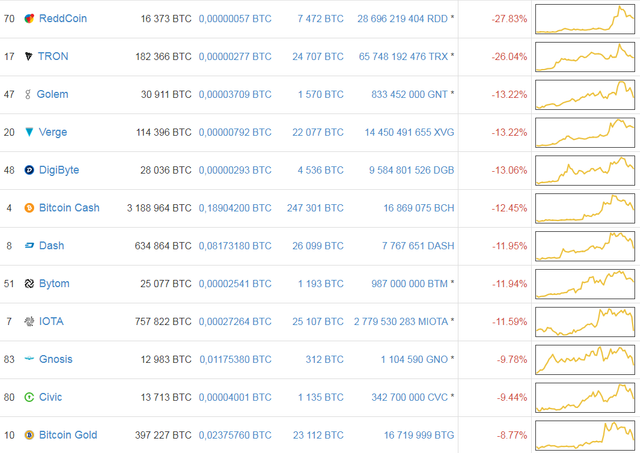Open DigiByte supply 9 584 801 526 DGB

click(x=411, y=170)
